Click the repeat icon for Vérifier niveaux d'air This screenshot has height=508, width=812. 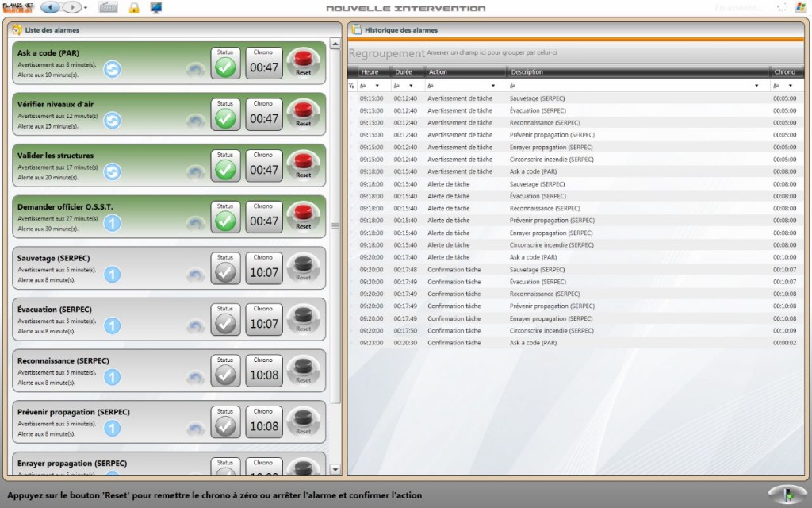(x=113, y=121)
